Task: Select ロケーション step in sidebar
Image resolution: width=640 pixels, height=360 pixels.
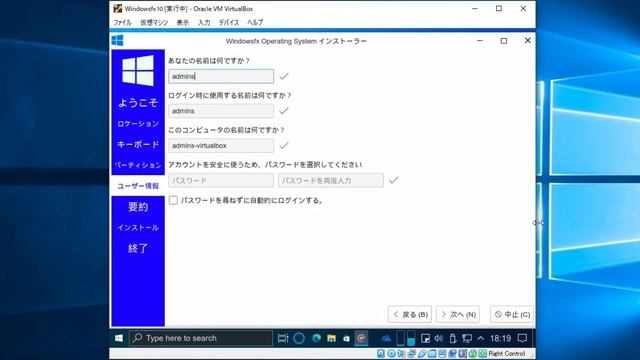Action: pyautogui.click(x=138, y=123)
